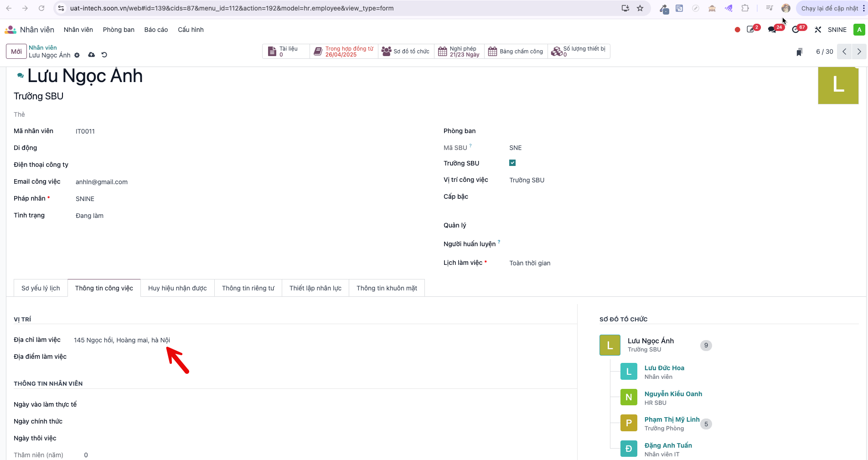Image resolution: width=868 pixels, height=460 pixels.
Task: Switch to Thông tin công việc tab
Action: point(104,288)
